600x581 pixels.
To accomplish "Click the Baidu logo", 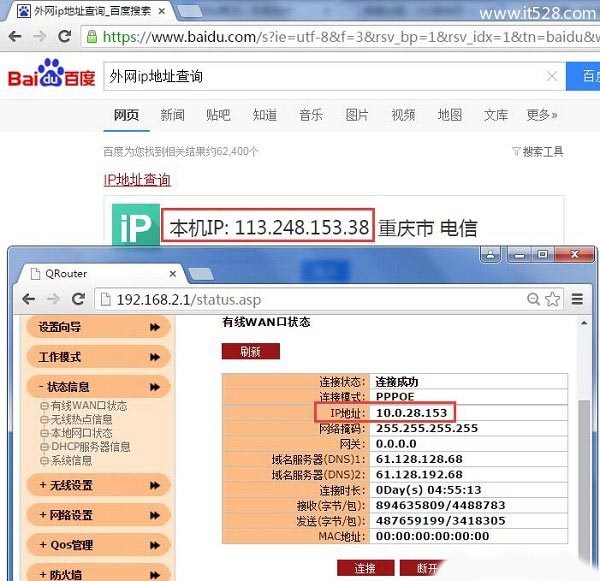I will pos(51,73).
